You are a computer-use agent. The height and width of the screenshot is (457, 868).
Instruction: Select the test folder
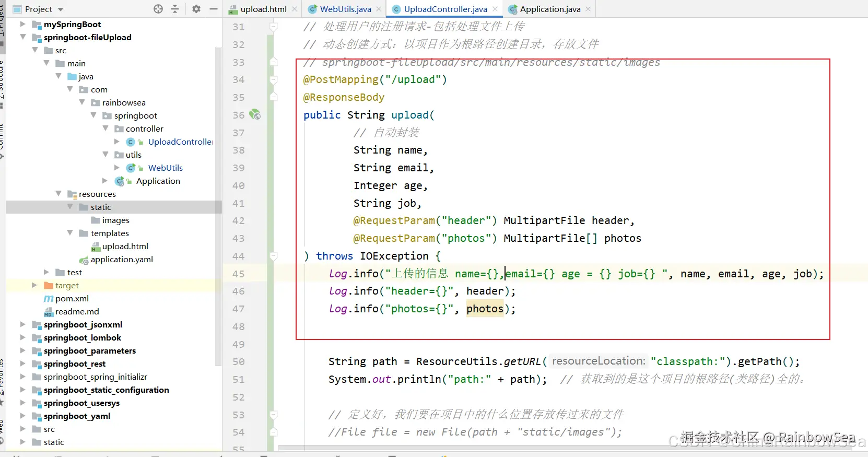pos(75,272)
